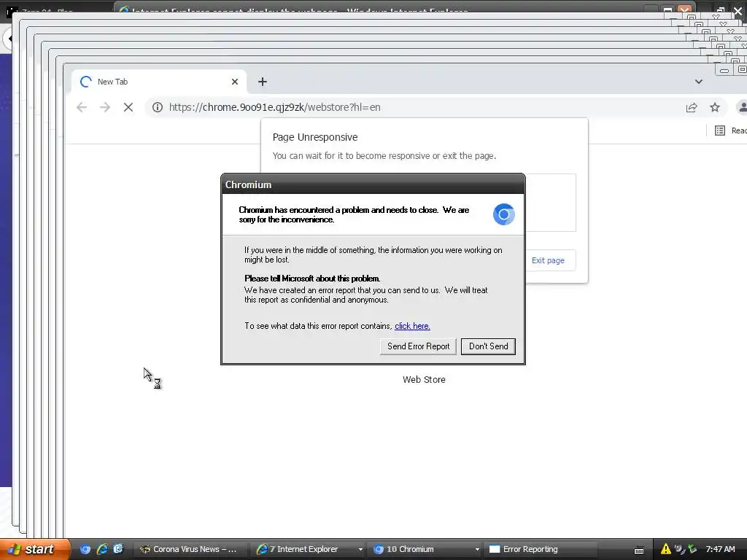Viewport: 747px width, 560px height.
Task: Open the third quick launch icon
Action: tap(118, 549)
